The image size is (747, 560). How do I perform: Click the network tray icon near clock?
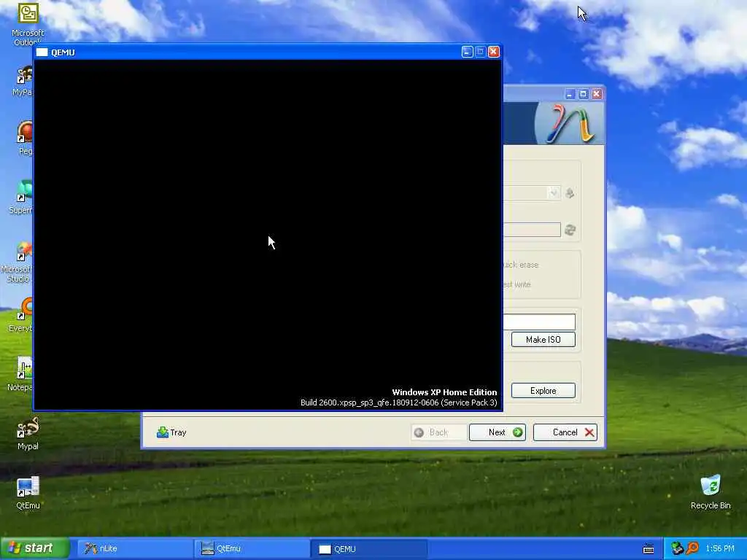(x=677, y=548)
